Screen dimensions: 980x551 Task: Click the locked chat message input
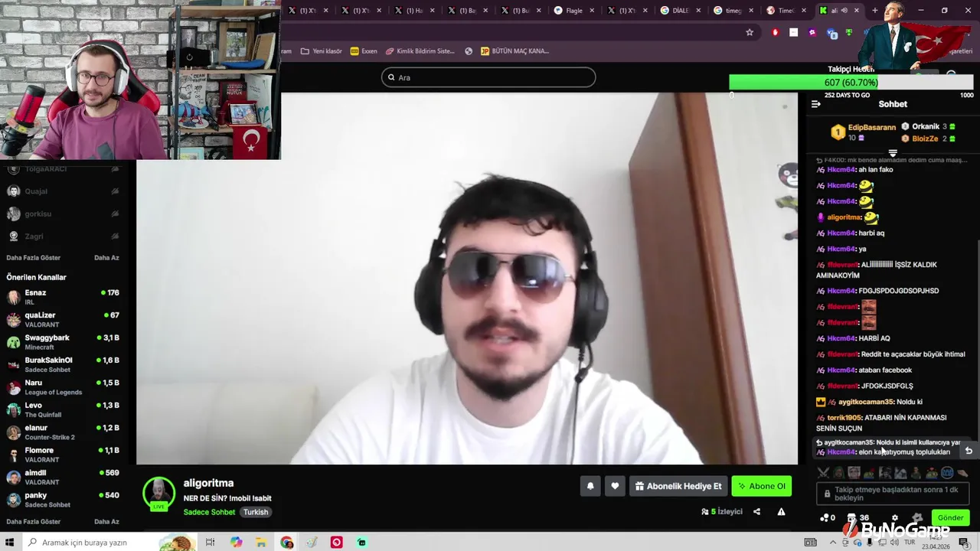[x=893, y=494]
